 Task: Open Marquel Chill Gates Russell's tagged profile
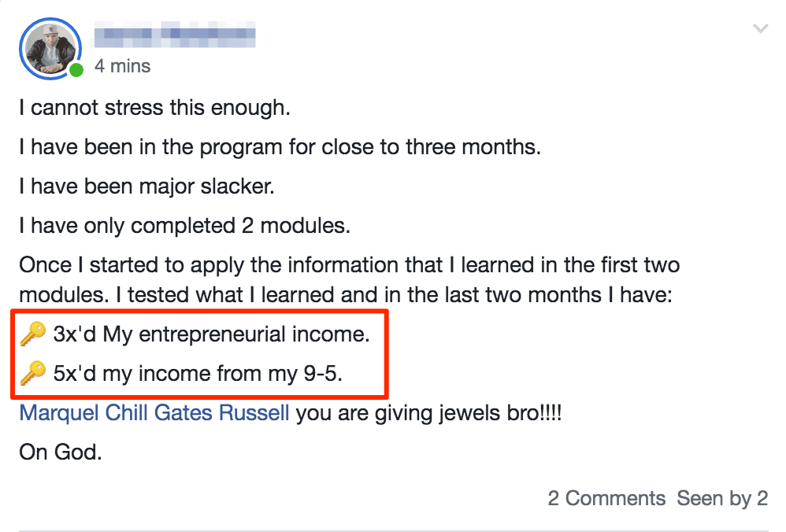point(154,412)
